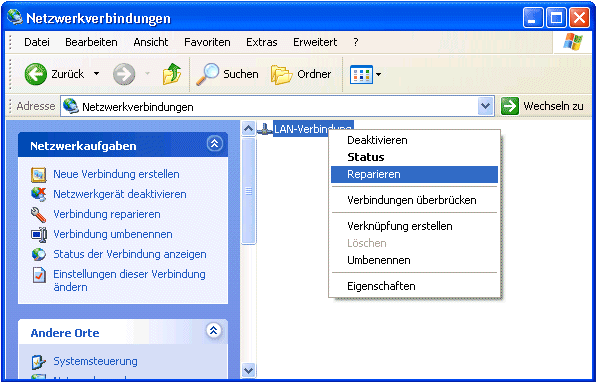Open Suchen with the magnifying glass

208,74
